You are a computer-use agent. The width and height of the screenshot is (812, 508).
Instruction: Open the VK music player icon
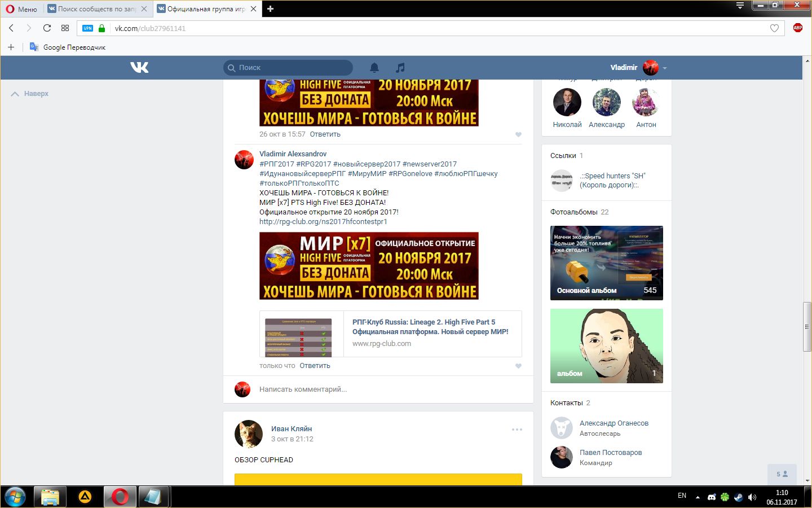[400, 68]
